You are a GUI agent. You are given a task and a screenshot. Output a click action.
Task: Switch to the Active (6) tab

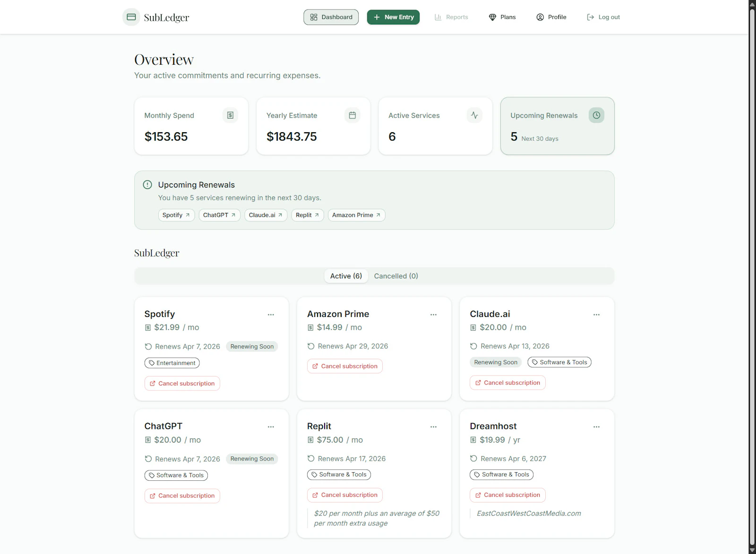[x=346, y=276]
